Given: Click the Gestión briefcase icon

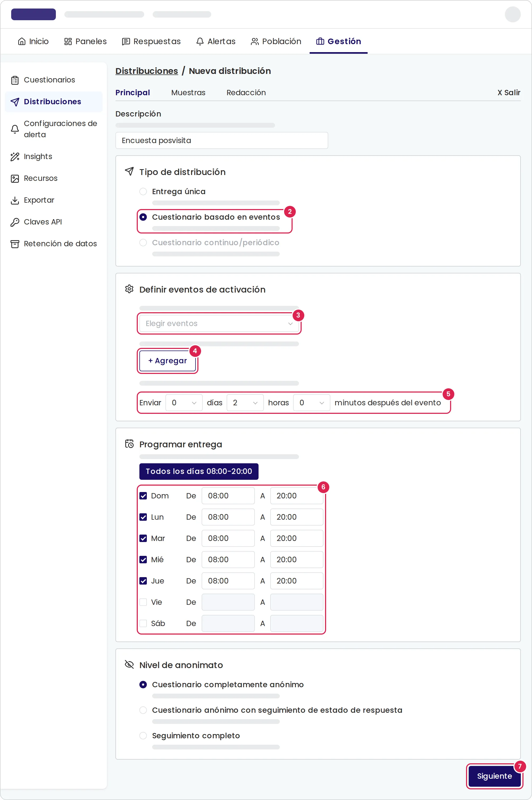Looking at the screenshot, I should pos(320,41).
